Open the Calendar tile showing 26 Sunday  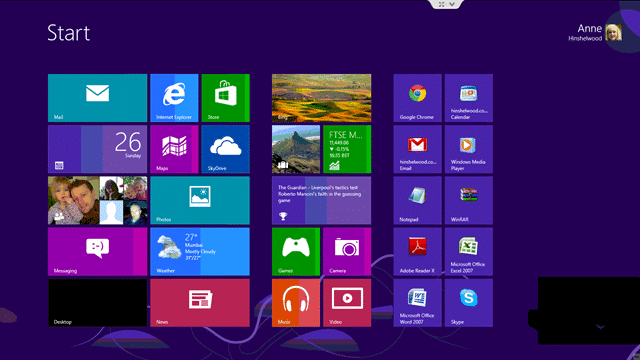coord(98,149)
